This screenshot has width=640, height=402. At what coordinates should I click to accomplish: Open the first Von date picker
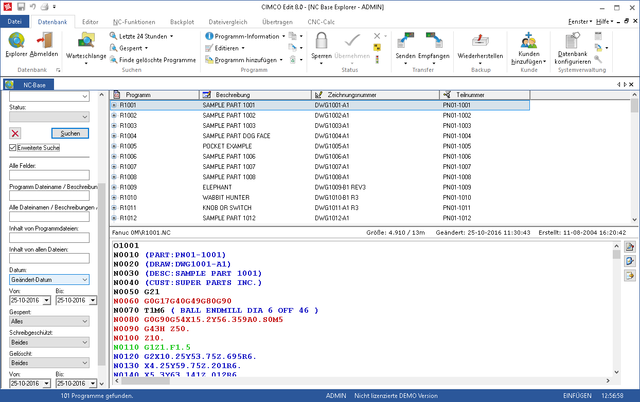47,300
